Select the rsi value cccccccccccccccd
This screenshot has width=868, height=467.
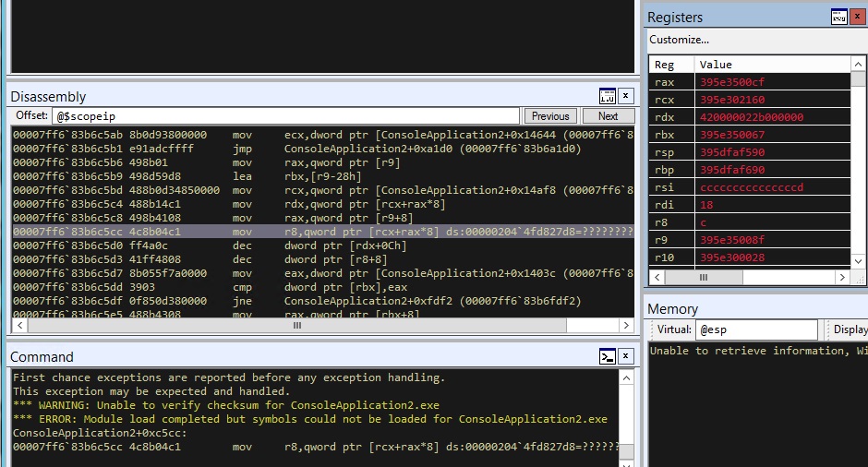pyautogui.click(x=752, y=187)
